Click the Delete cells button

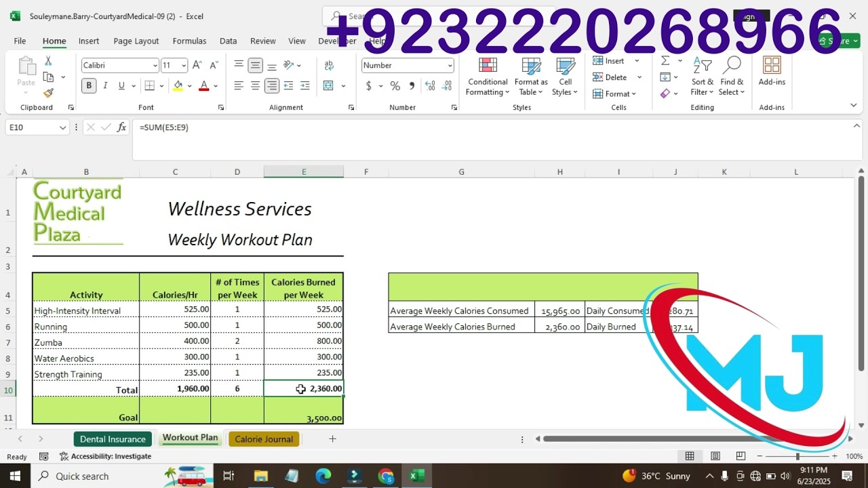click(610, 77)
